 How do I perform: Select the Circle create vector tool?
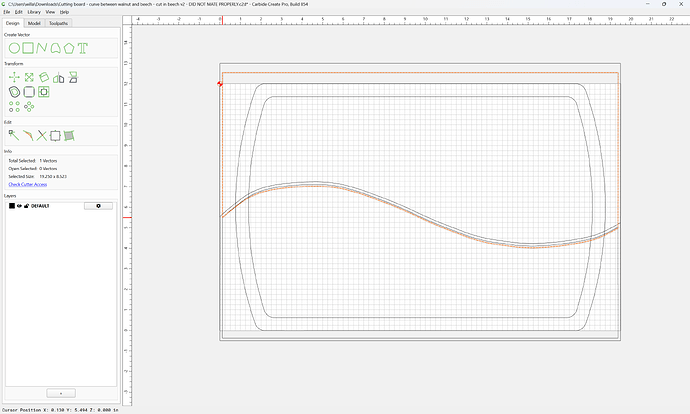[x=14, y=48]
